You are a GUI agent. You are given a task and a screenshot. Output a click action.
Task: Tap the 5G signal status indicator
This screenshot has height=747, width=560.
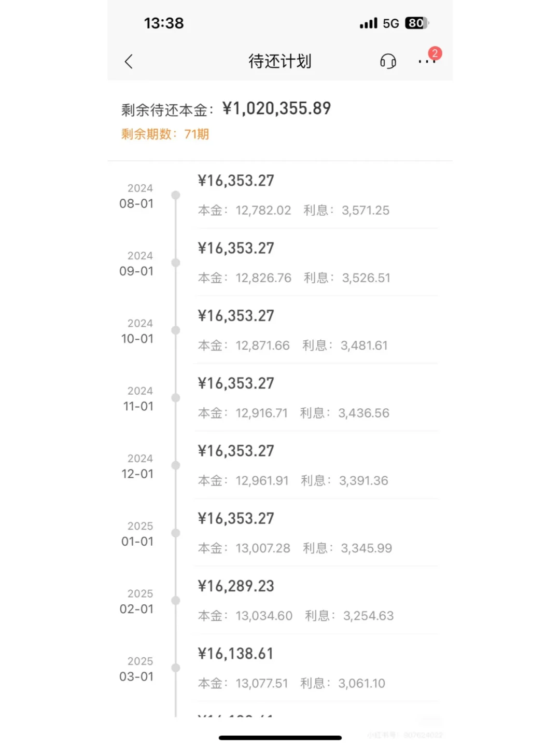390,23
